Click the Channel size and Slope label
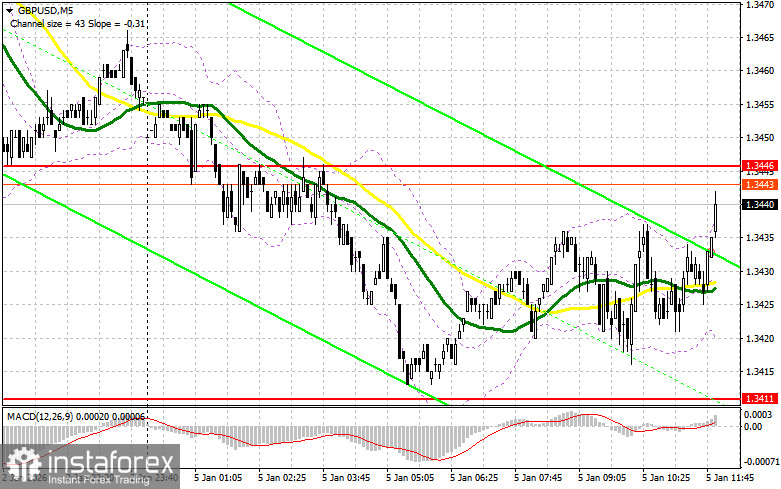 coord(78,23)
